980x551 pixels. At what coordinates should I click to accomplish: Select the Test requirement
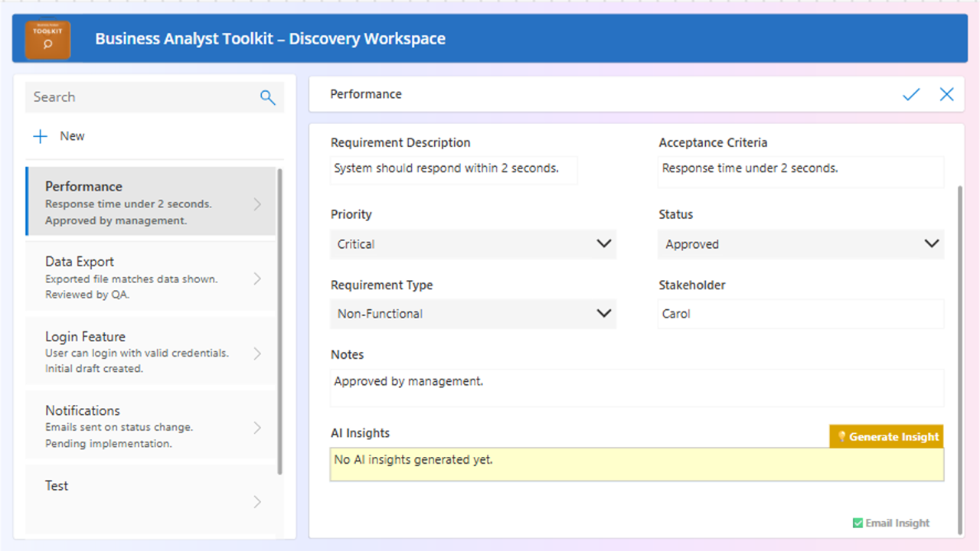point(151,500)
